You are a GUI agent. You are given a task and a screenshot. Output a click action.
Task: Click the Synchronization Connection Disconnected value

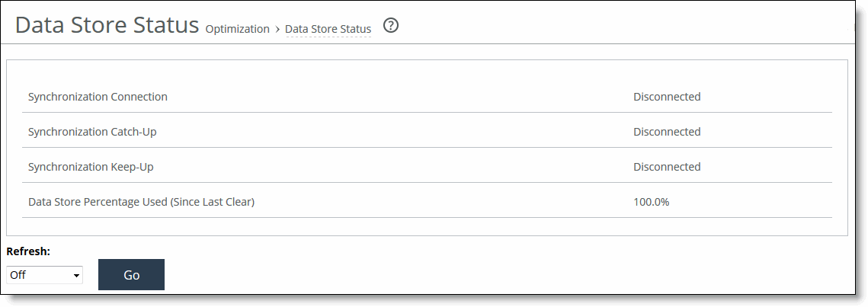pos(667,96)
